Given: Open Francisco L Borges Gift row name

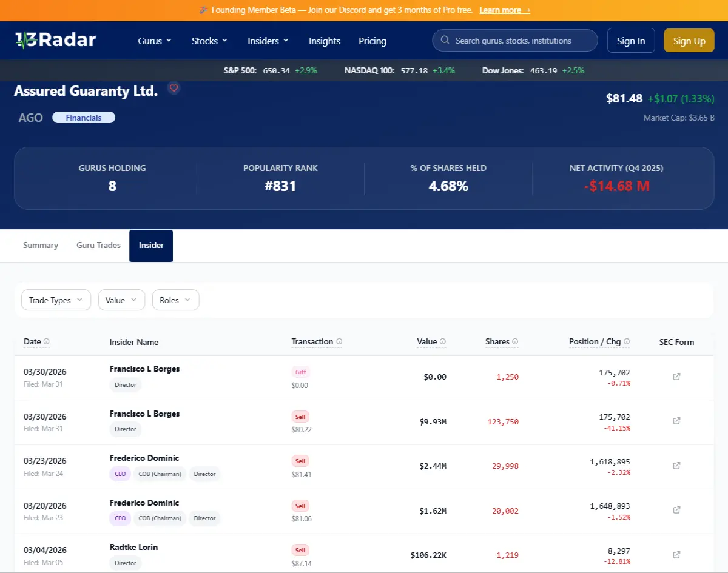Looking at the screenshot, I should [x=144, y=369].
